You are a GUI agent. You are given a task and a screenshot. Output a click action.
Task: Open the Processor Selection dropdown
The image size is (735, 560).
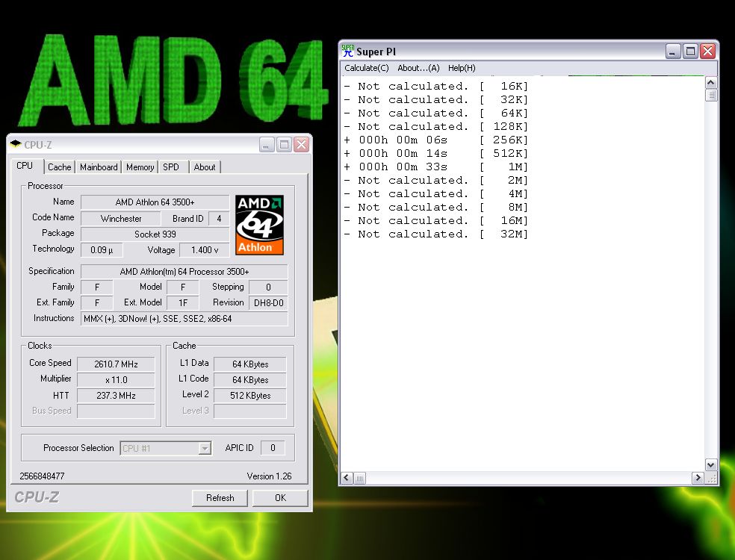(205, 449)
